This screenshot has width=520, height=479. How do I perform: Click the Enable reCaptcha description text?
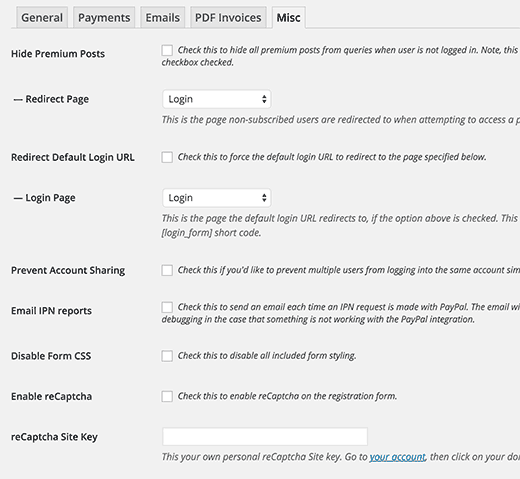tap(287, 396)
